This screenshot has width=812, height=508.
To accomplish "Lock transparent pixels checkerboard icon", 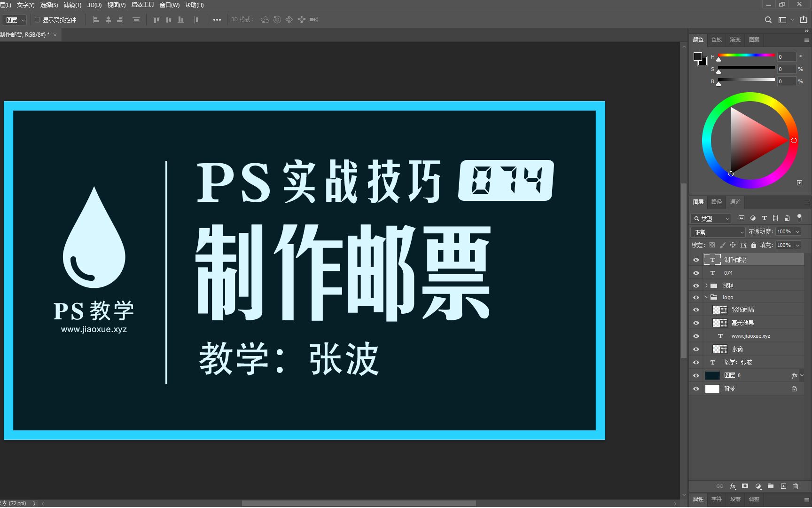I will click(x=712, y=245).
